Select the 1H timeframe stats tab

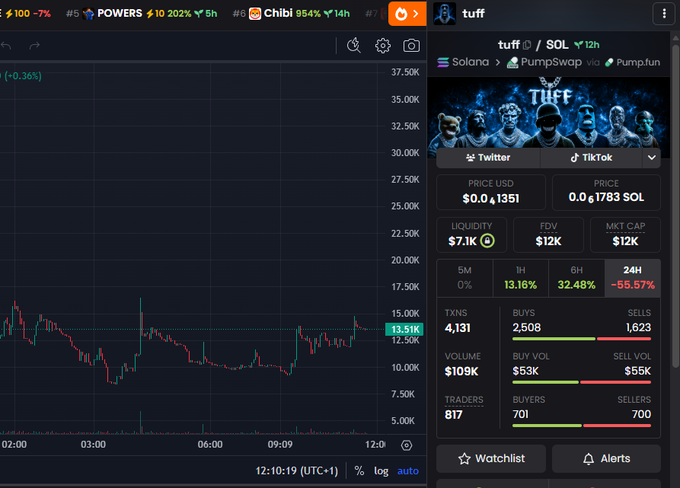[x=520, y=278]
